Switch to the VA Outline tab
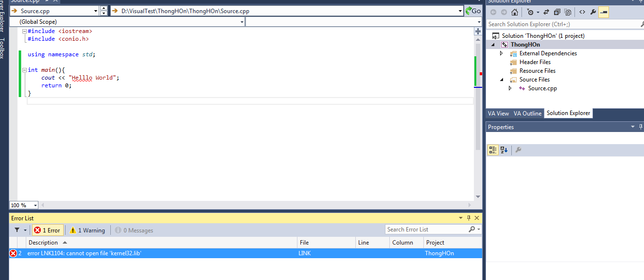Screen dimensions: 644x280 pyautogui.click(x=527, y=113)
